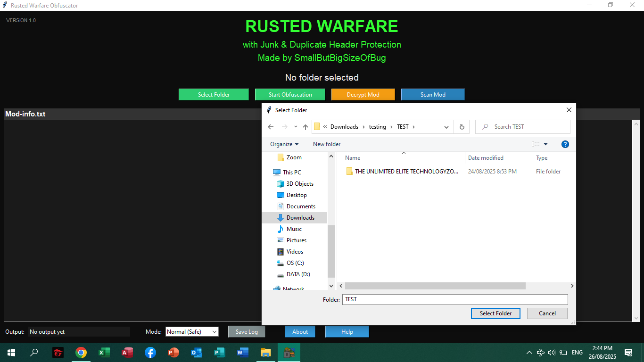
Task: Click the green Select Folder button in main window
Action: point(214,94)
